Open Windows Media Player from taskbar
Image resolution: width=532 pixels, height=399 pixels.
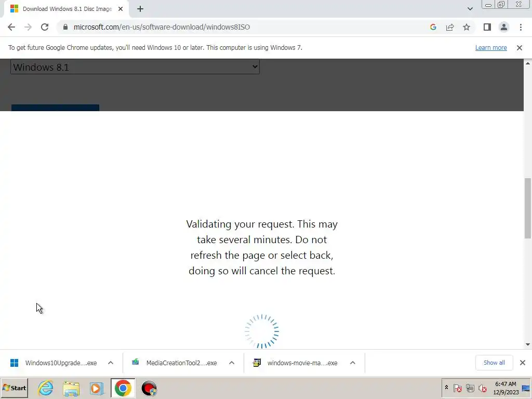click(x=97, y=388)
